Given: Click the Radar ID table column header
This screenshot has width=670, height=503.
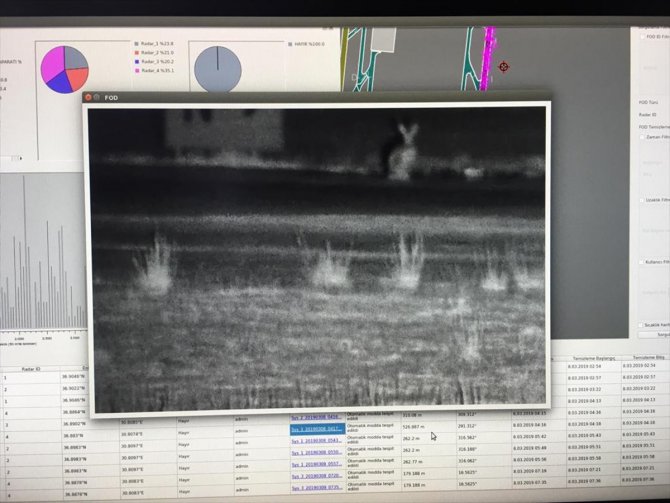Looking at the screenshot, I should pos(30,368).
